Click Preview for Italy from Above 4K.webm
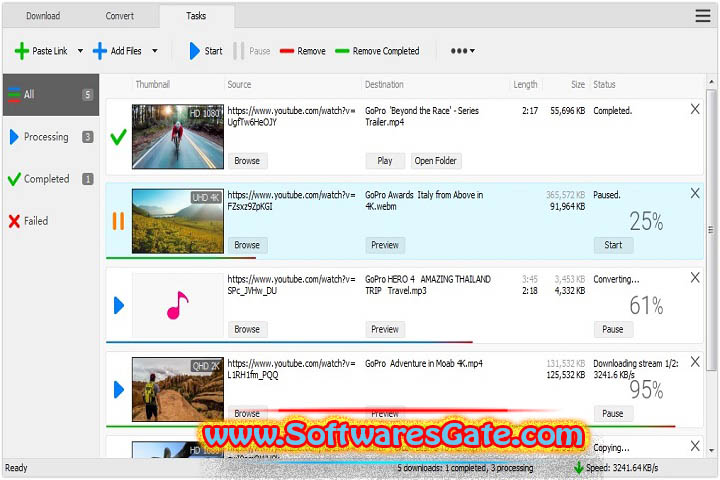The height and width of the screenshot is (480, 720). [385, 245]
